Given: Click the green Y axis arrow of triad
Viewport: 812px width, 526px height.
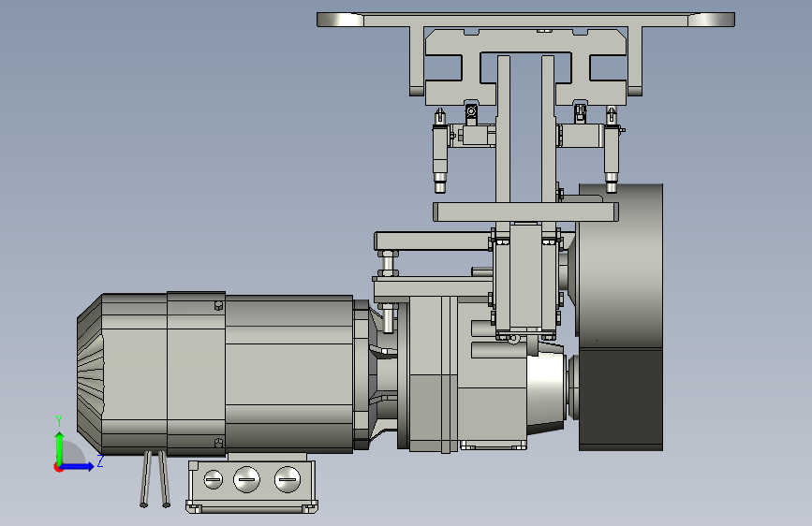Looking at the screenshot, I should coord(60,446).
